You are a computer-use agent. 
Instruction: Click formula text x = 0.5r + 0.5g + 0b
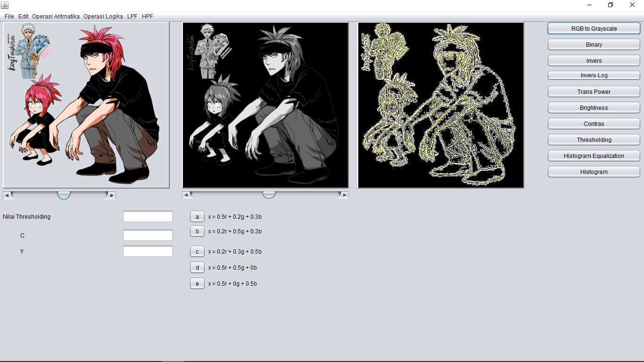point(232,268)
